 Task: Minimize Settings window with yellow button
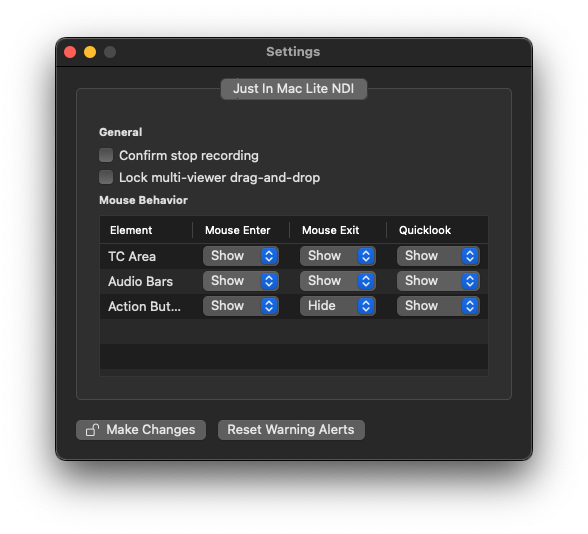point(90,52)
